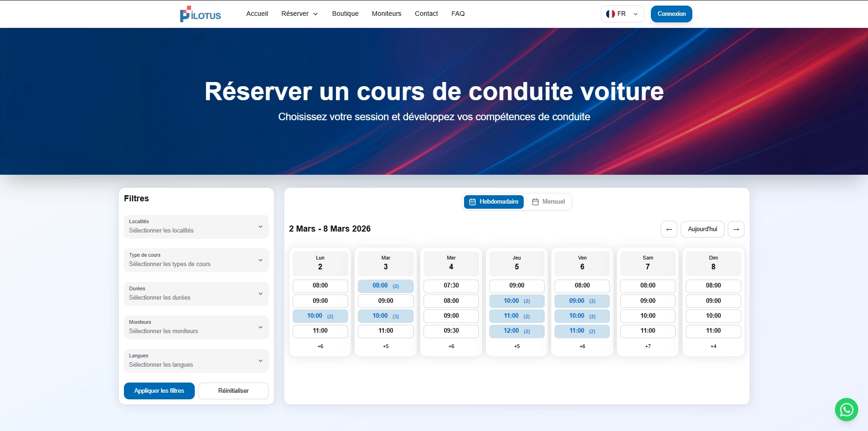Expand Réserver menu
This screenshot has width=868, height=431.
click(300, 14)
